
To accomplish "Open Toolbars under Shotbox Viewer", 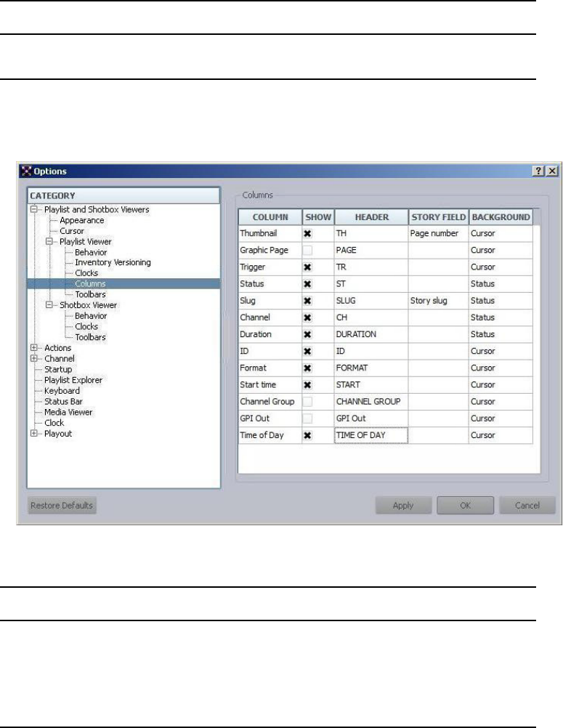I will pos(91,337).
